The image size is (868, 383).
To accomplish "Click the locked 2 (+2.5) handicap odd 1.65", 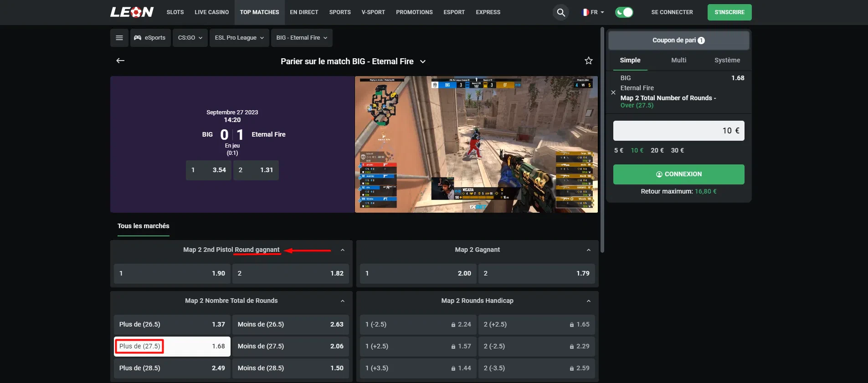I will pos(537,324).
